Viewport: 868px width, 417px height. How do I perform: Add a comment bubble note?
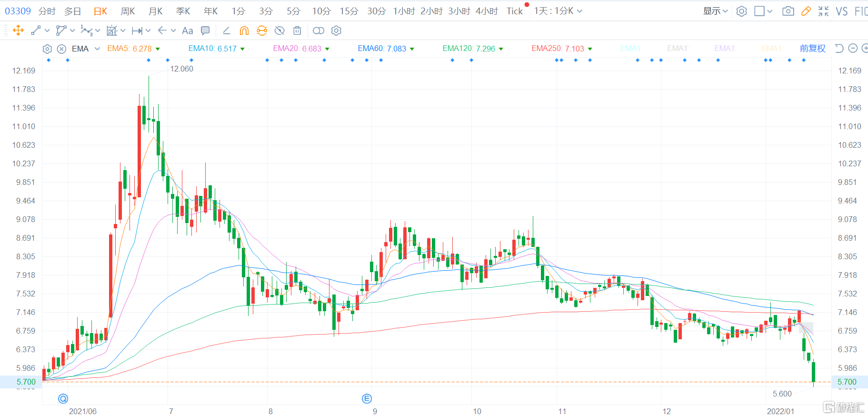(205, 31)
